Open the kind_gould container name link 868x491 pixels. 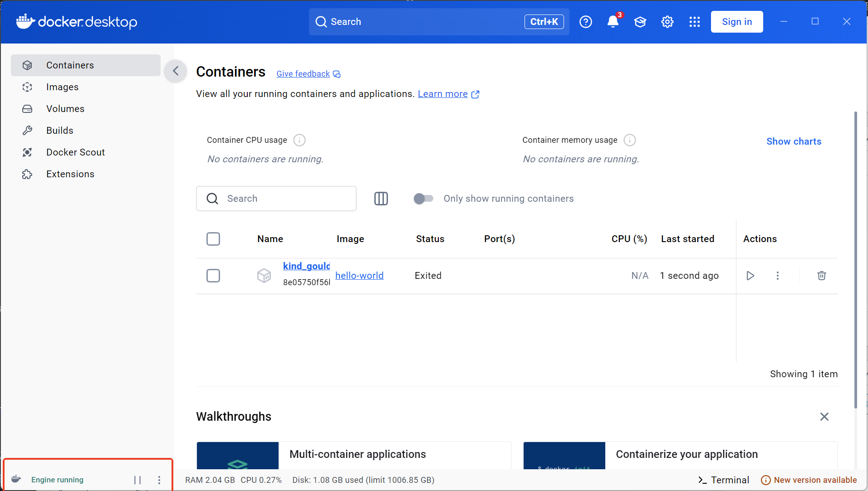306,266
